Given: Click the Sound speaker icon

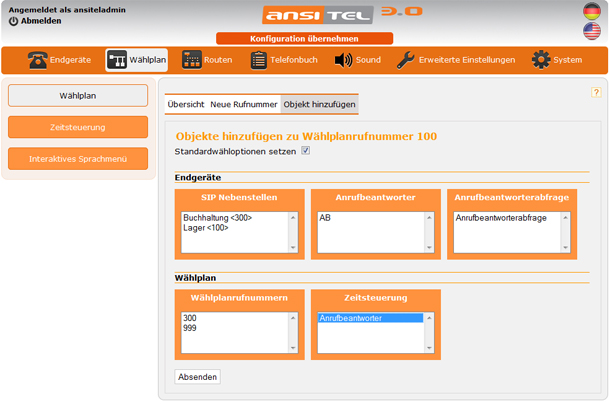Looking at the screenshot, I should (x=343, y=60).
